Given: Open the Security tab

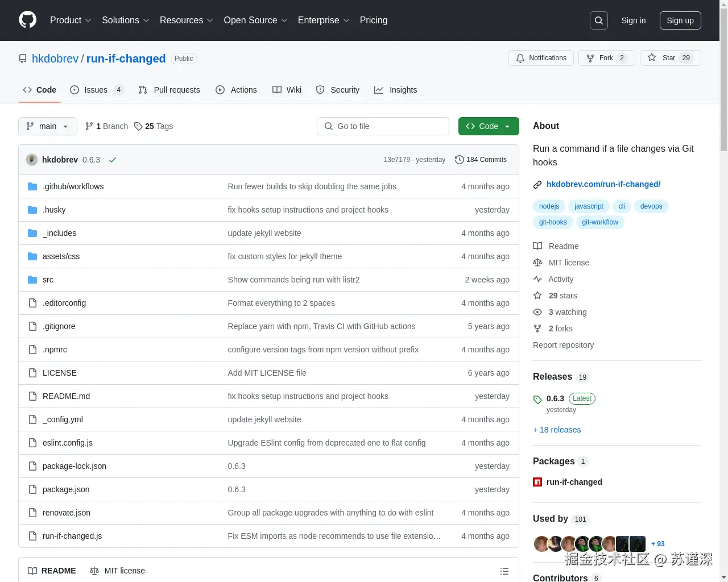Looking at the screenshot, I should click(x=338, y=90).
